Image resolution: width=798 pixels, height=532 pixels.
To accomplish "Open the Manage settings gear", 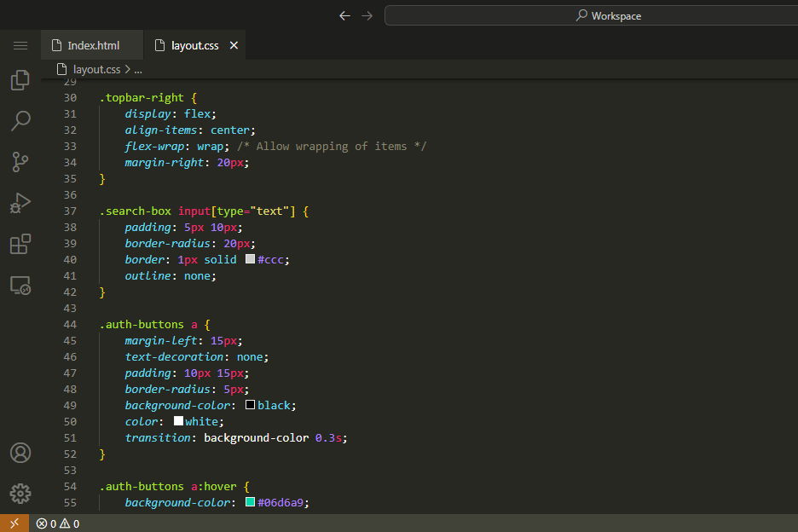I will (20, 493).
